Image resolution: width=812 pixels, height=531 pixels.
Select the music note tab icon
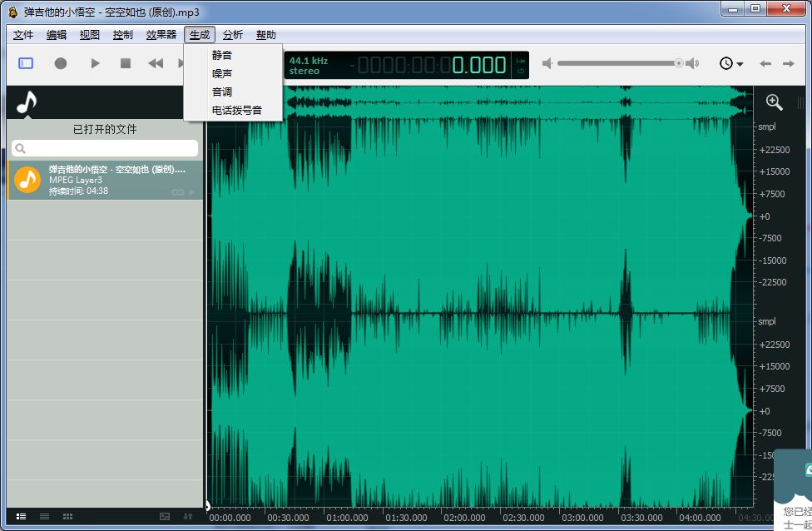click(x=27, y=102)
